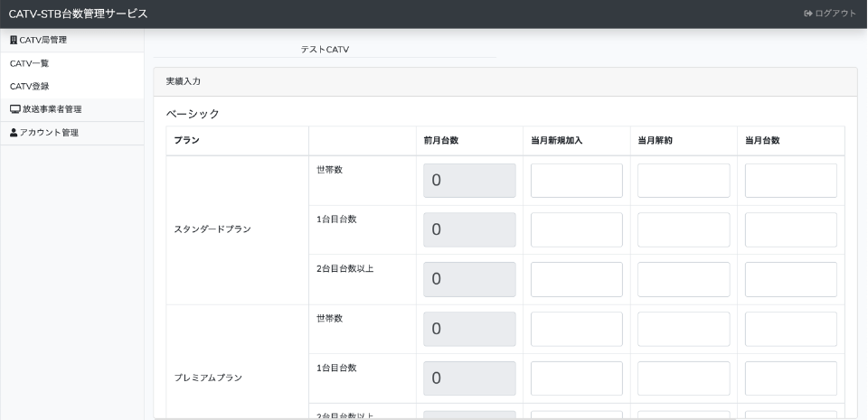Open the CATV登録 menu item

(x=29, y=86)
